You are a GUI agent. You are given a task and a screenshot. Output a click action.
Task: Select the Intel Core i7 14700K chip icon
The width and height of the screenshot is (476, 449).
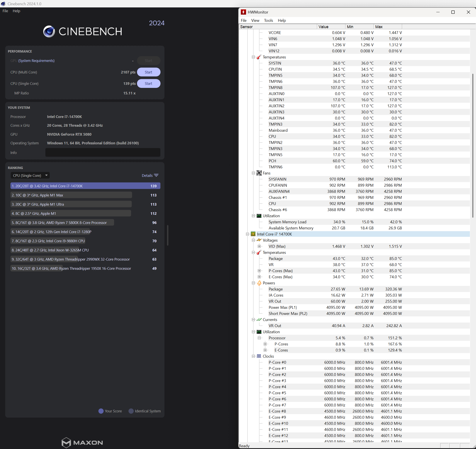tap(253, 234)
